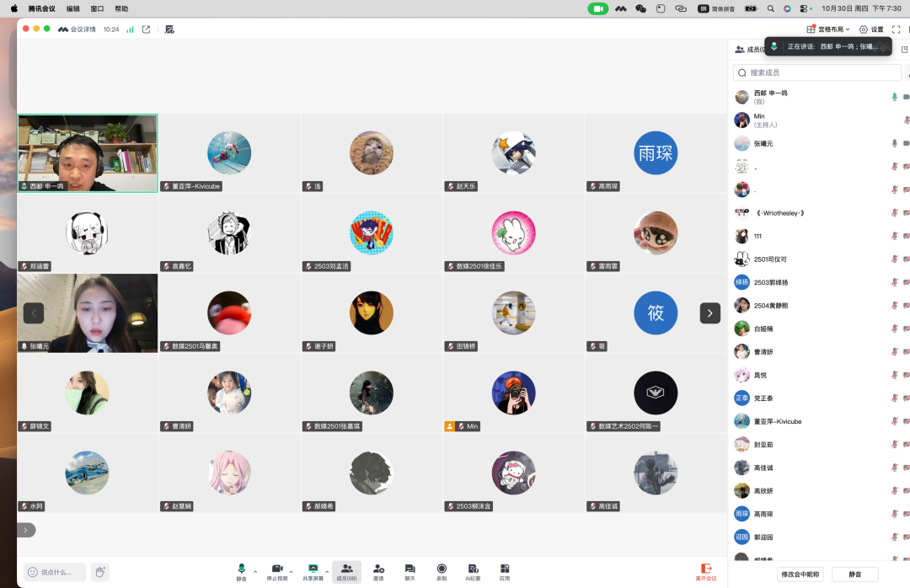This screenshot has width=910, height=588.
Task: Toggle the 静音 microphone mute button
Action: (242, 572)
